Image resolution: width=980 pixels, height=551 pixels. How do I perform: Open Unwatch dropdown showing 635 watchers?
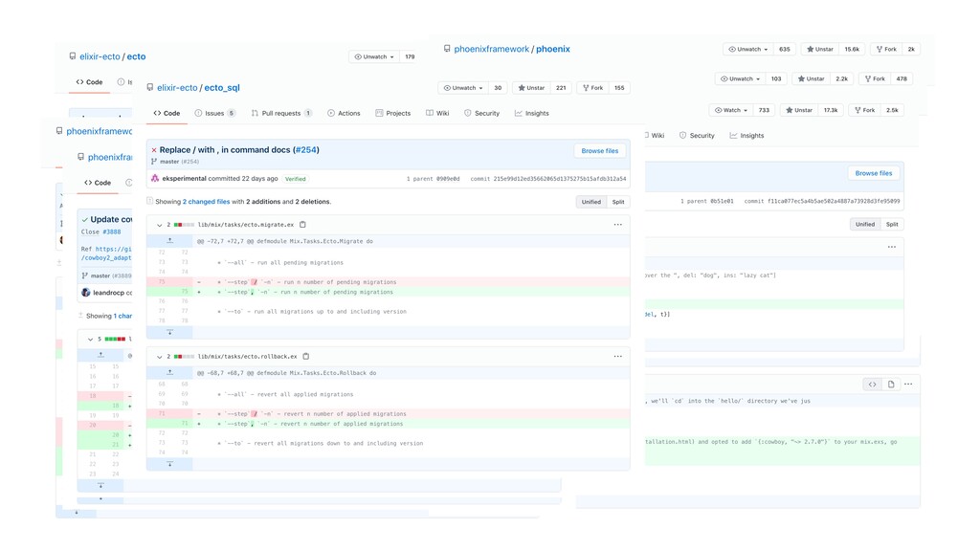(748, 49)
